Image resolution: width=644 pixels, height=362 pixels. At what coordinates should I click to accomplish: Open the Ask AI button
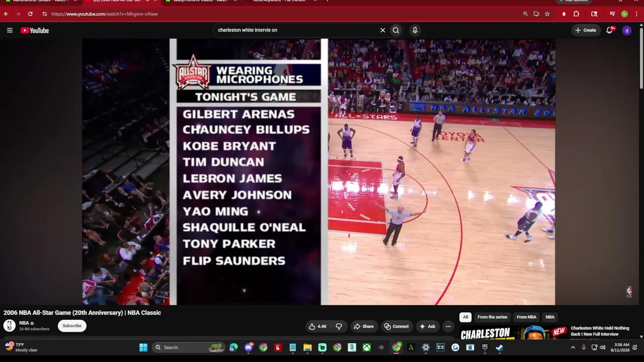pyautogui.click(x=427, y=326)
